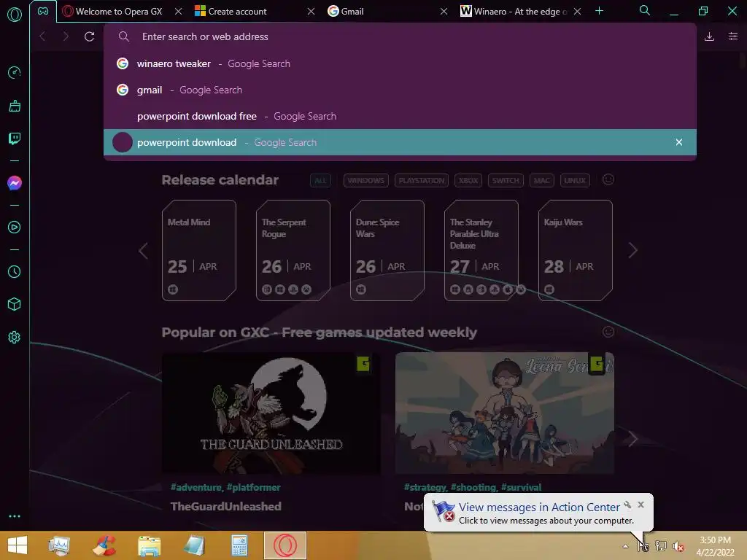This screenshot has width=747, height=560.
Task: Show next Popular on GXC games
Action: pos(632,438)
